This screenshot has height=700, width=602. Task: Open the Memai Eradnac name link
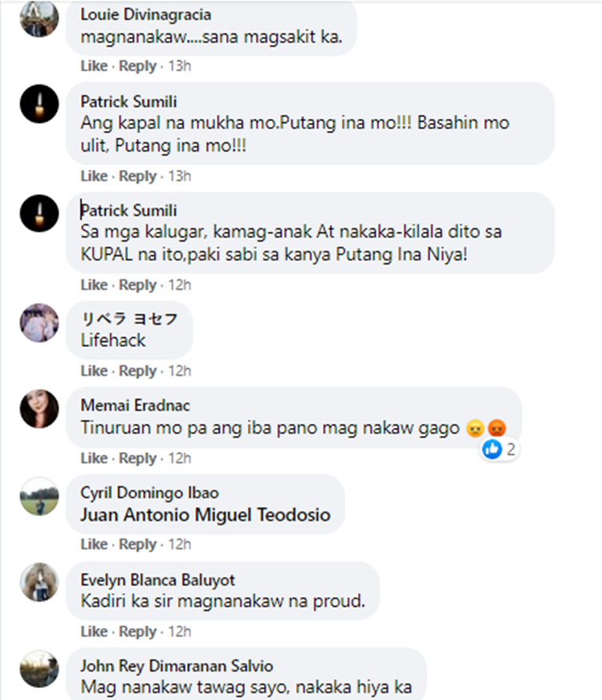[x=135, y=405]
